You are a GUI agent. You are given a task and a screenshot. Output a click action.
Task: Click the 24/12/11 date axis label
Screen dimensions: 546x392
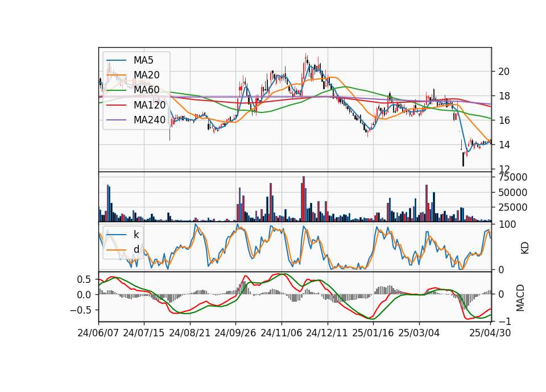click(x=327, y=333)
